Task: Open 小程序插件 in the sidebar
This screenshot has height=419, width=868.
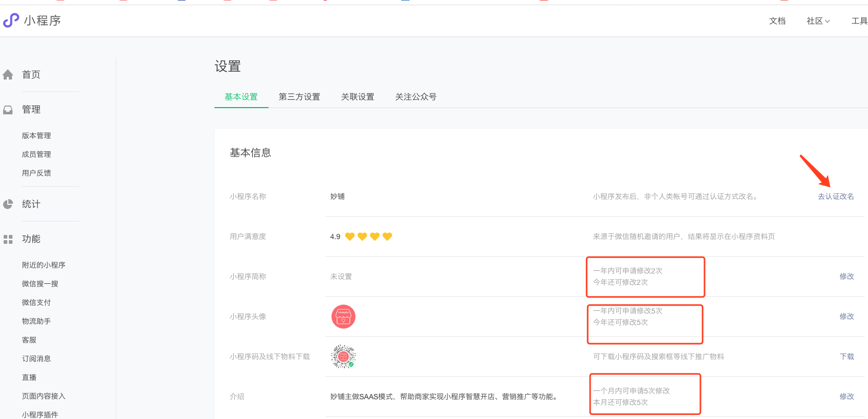Action: pos(40,414)
